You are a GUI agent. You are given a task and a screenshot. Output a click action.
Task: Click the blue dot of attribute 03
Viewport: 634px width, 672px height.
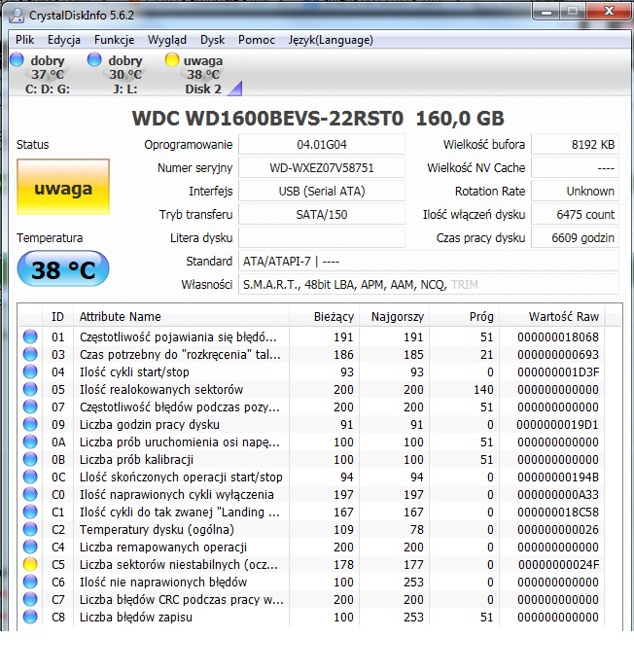point(30,354)
